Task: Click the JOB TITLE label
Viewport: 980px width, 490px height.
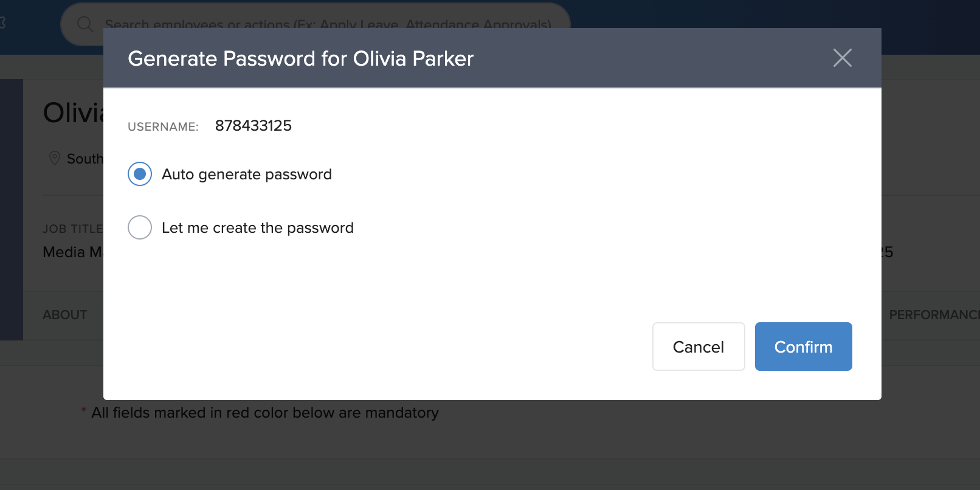Action: pyautogui.click(x=72, y=229)
